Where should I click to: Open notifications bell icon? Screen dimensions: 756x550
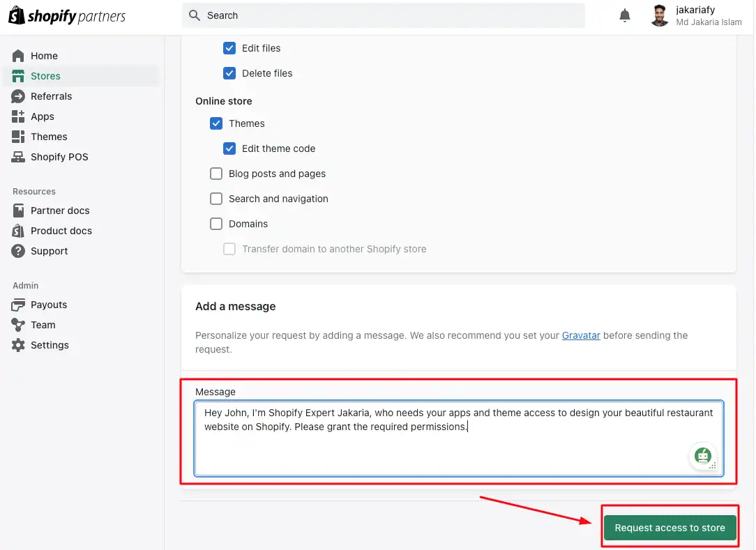624,15
